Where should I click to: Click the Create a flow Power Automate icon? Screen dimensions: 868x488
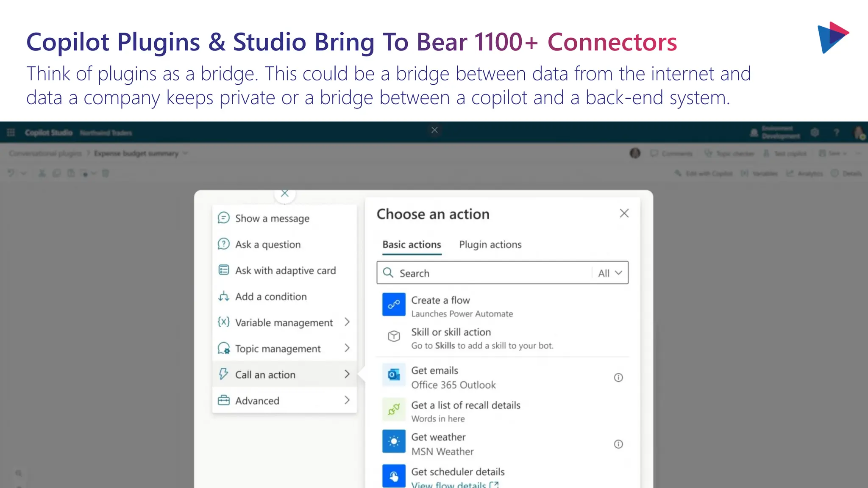pyautogui.click(x=394, y=305)
